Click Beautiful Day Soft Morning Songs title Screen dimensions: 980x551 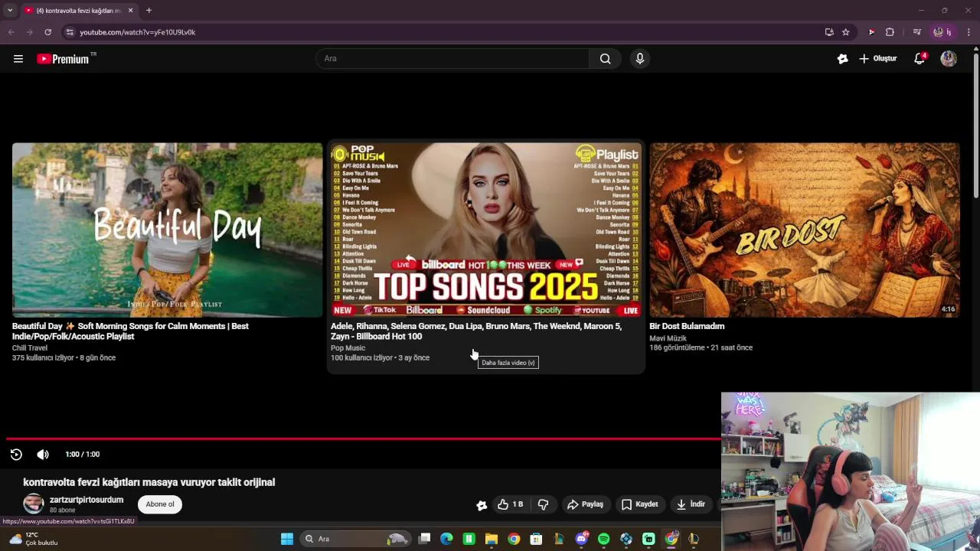(x=130, y=331)
